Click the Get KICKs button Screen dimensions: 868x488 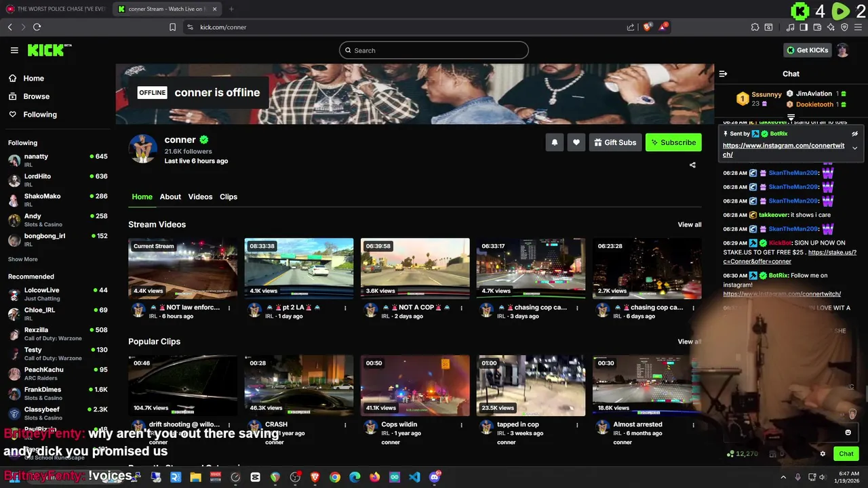coord(807,50)
